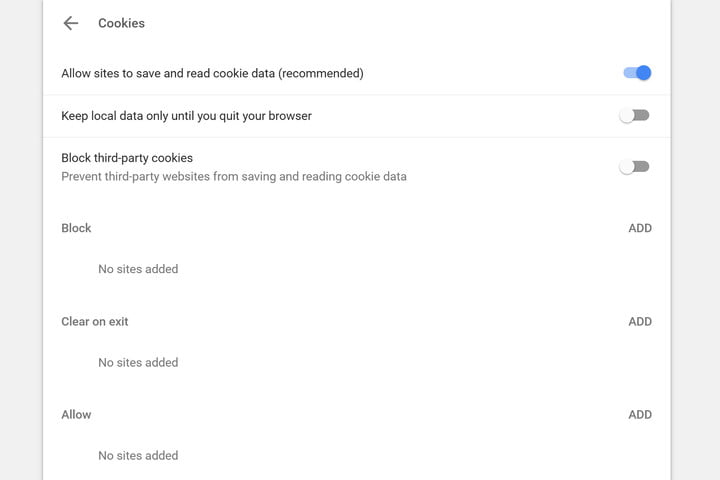Select 'Keep local data only until you quit' text

click(x=186, y=116)
